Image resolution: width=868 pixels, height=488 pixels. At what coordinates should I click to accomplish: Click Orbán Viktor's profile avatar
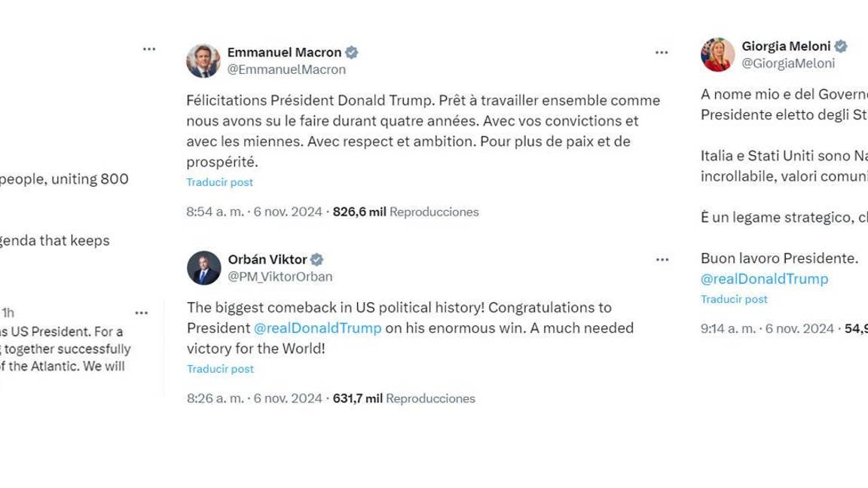tap(203, 267)
